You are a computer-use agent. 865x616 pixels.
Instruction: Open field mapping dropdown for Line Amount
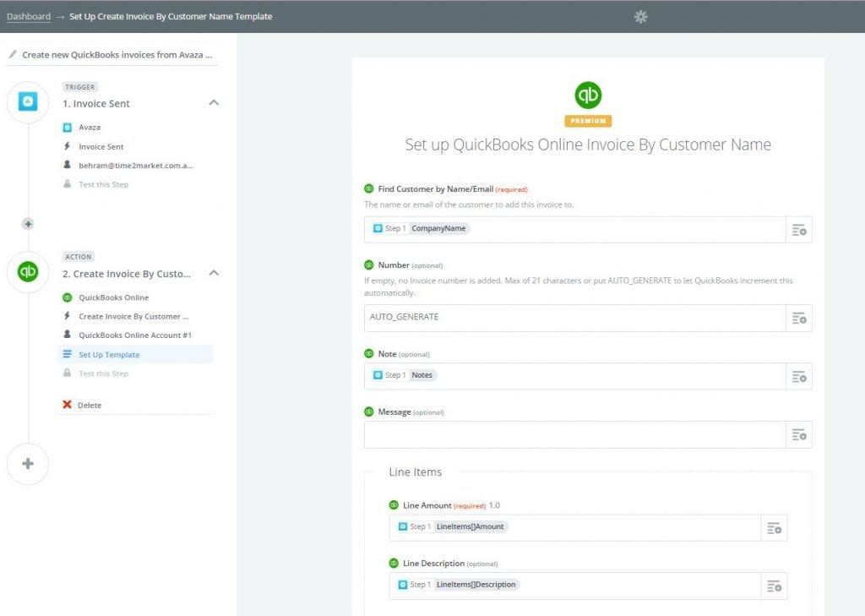coord(773,526)
